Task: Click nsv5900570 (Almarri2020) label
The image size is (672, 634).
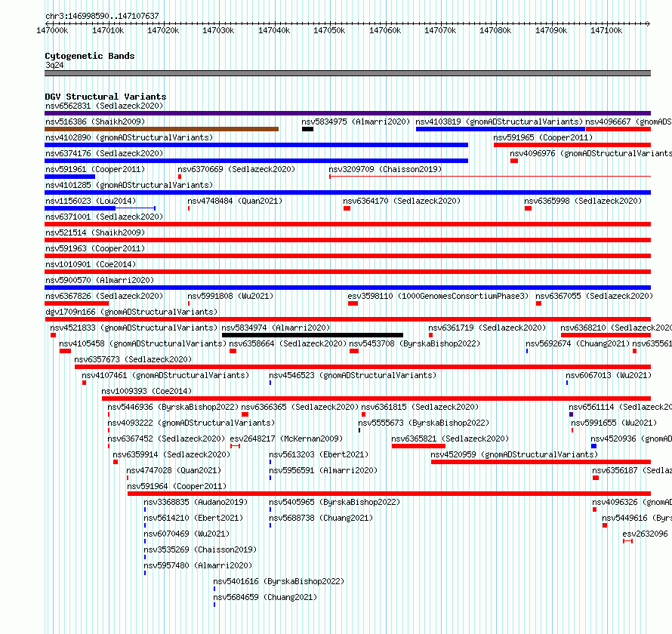Action: click(100, 280)
